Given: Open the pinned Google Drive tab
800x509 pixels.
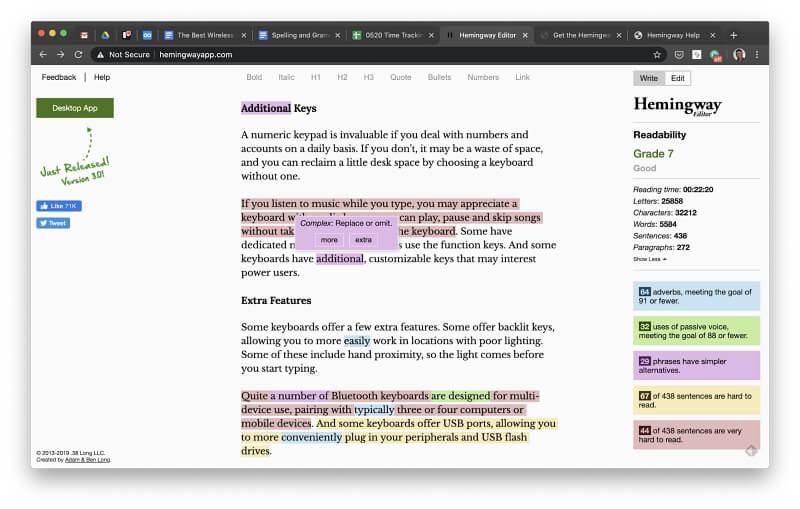Looking at the screenshot, I should 105,35.
